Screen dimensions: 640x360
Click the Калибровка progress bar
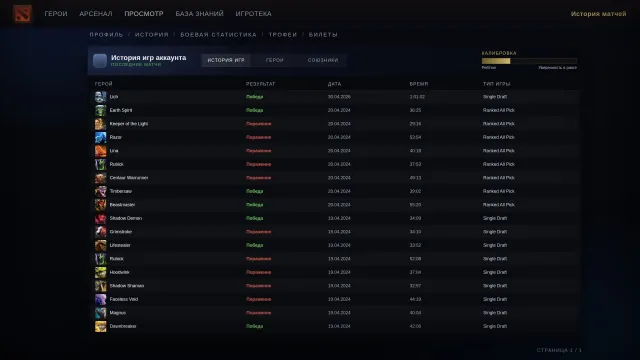pos(529,61)
